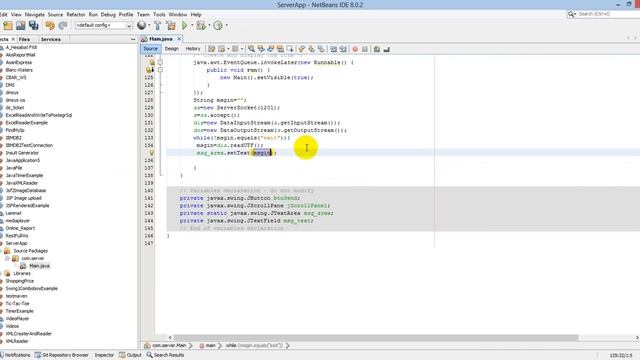Image resolution: width=640 pixels, height=360 pixels.
Task: Open the Debug Project dropdown arrow
Action: (x=209, y=25)
